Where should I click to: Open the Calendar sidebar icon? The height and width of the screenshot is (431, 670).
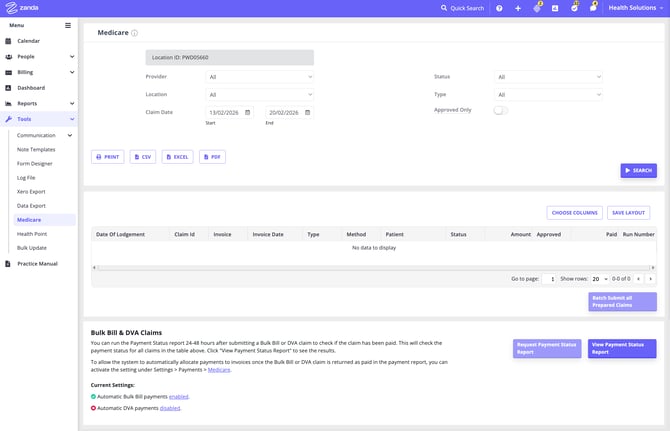coord(9,41)
